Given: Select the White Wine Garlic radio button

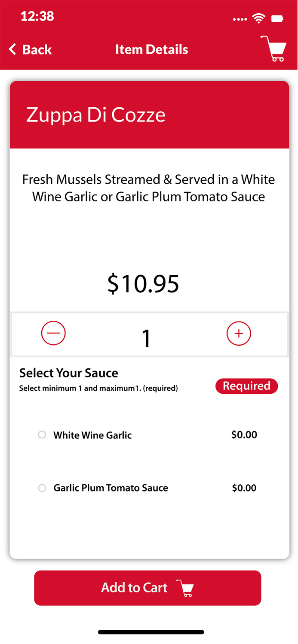Looking at the screenshot, I should pos(42,435).
